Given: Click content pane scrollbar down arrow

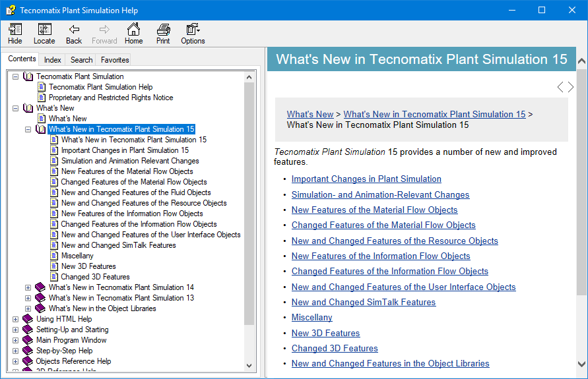Looking at the screenshot, I should [x=581, y=364].
